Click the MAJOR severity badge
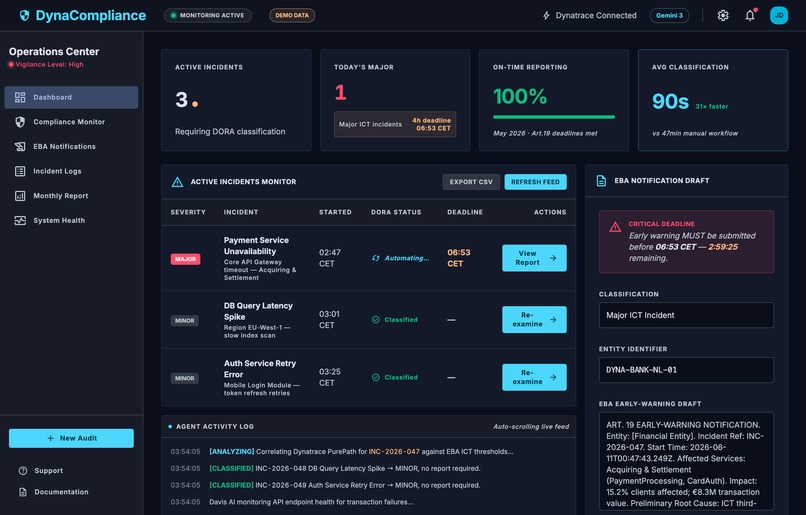 185,259
